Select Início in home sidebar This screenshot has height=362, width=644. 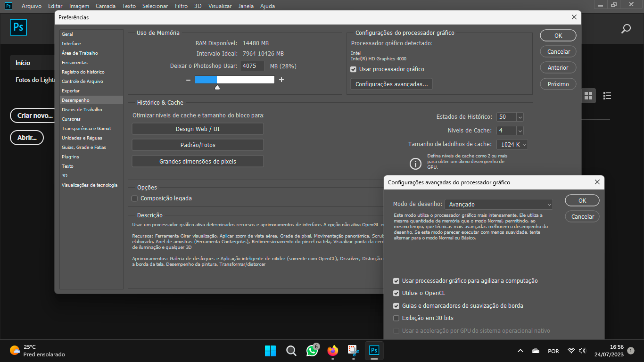pos(33,63)
